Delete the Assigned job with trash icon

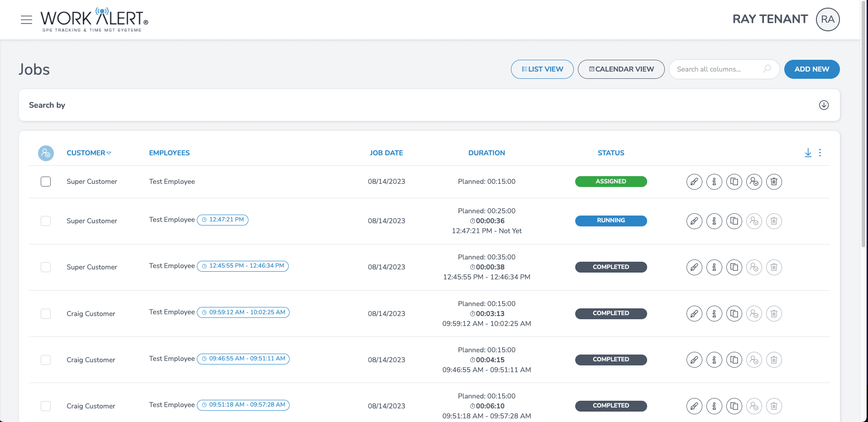(x=774, y=182)
